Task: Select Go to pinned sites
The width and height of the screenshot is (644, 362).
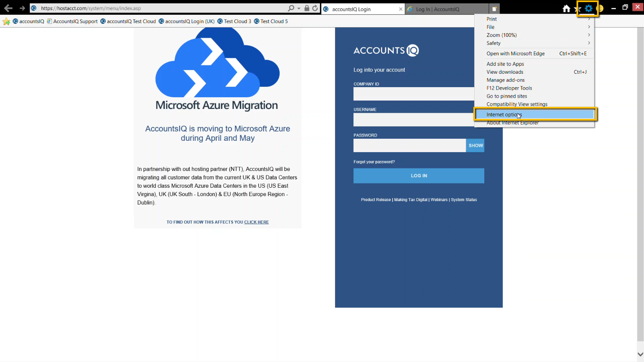Action: click(535, 96)
